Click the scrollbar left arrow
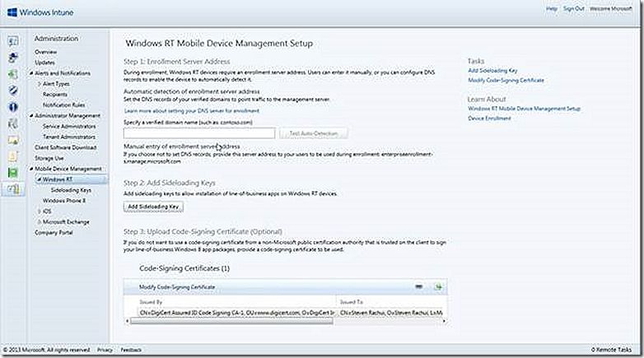Screen dimensions: 644x358 [127, 321]
